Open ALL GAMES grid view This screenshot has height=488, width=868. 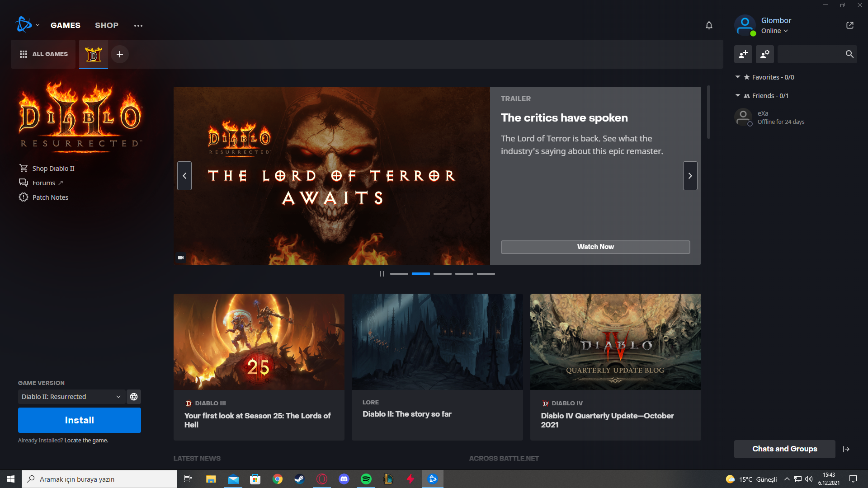click(43, 54)
